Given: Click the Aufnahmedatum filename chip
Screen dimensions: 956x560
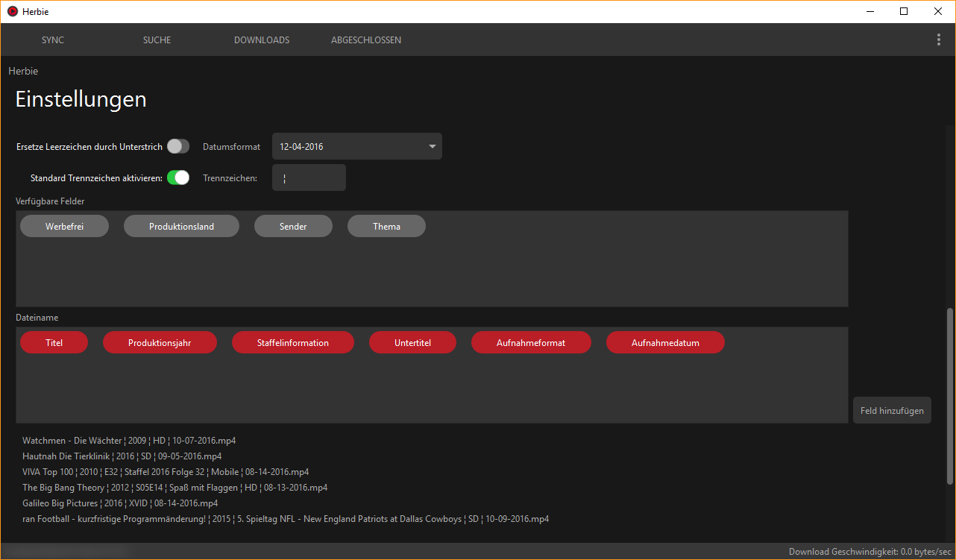Looking at the screenshot, I should (x=665, y=342).
